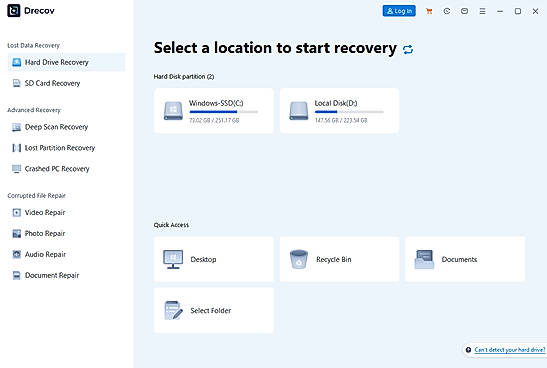
Task: Open the Select Folder card
Action: click(x=214, y=310)
